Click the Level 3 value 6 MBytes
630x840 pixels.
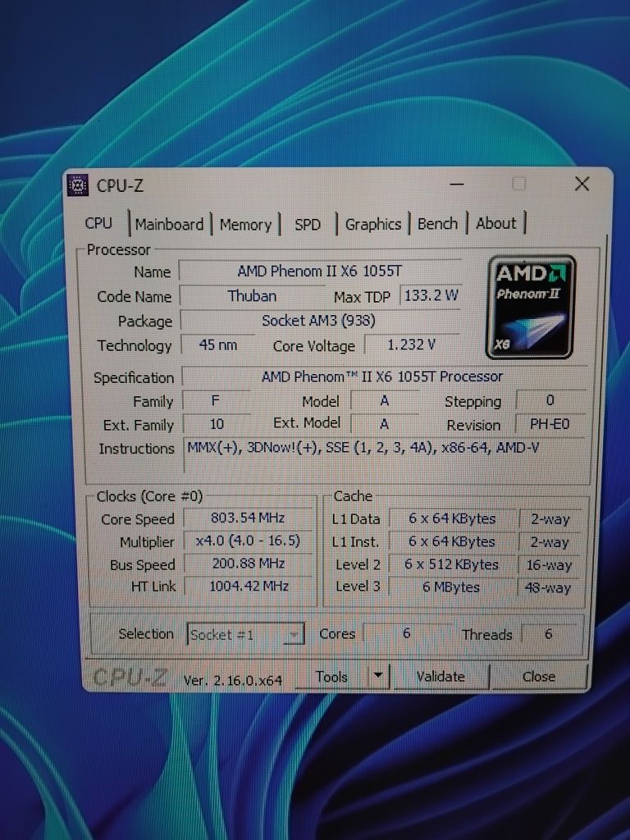click(451, 587)
